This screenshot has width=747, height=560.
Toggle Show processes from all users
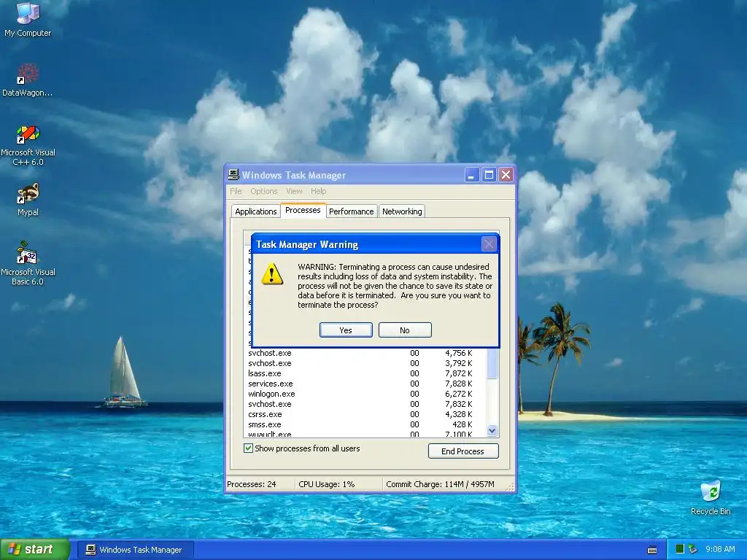301,448
